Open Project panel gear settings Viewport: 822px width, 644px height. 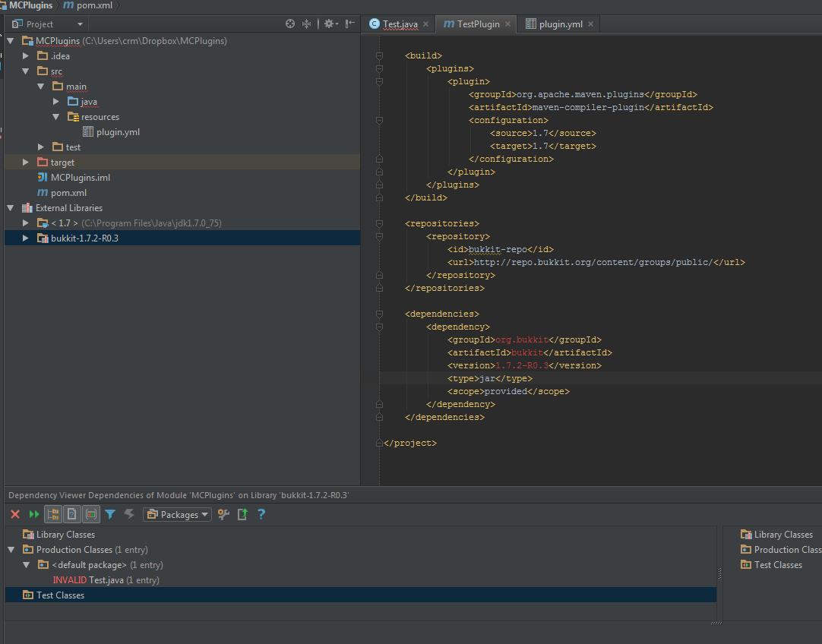330,24
